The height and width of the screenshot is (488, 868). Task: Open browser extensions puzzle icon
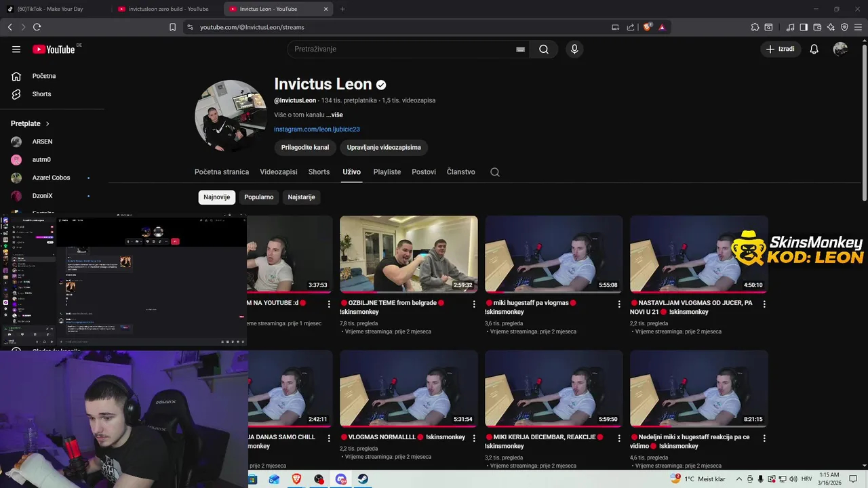(755, 27)
